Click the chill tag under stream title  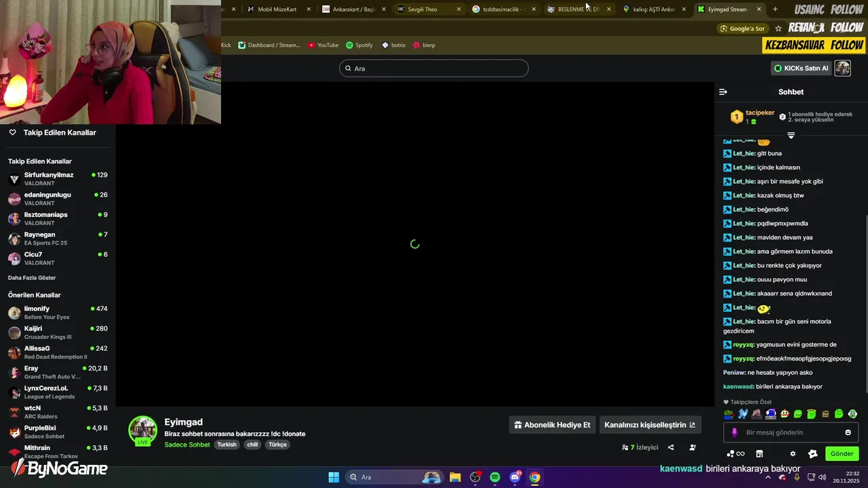(x=252, y=445)
